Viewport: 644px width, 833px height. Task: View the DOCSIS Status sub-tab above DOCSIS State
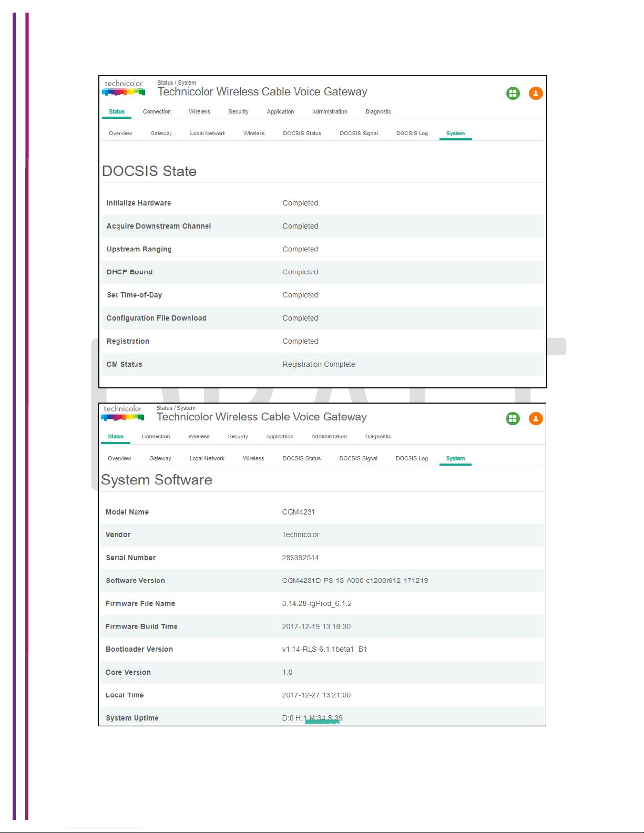click(302, 133)
